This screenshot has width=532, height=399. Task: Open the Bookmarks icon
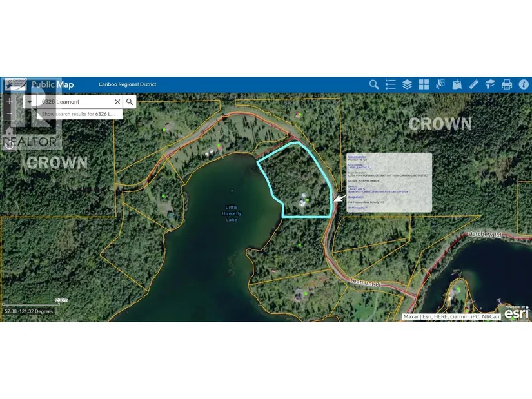[x=490, y=84]
